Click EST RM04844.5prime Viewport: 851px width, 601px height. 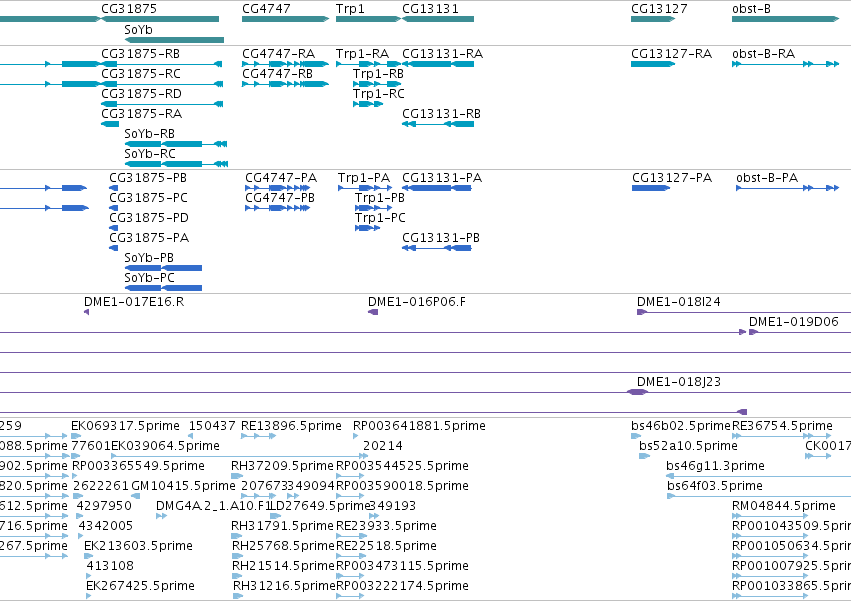pyautogui.click(x=770, y=516)
